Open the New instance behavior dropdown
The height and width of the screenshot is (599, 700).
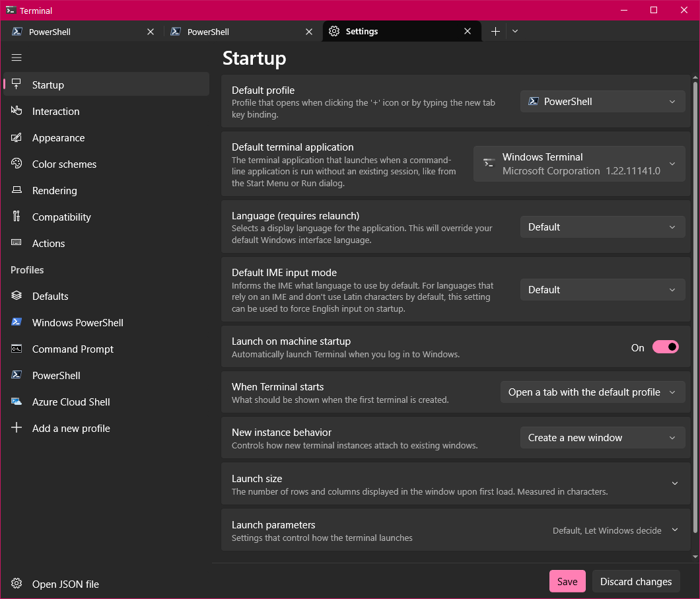pyautogui.click(x=602, y=438)
